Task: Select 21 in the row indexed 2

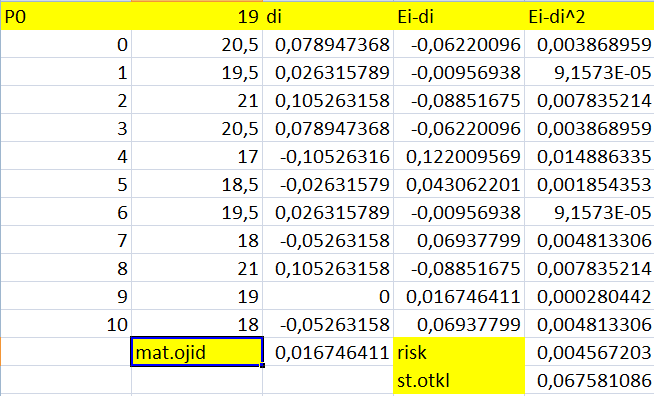Action: coord(197,101)
